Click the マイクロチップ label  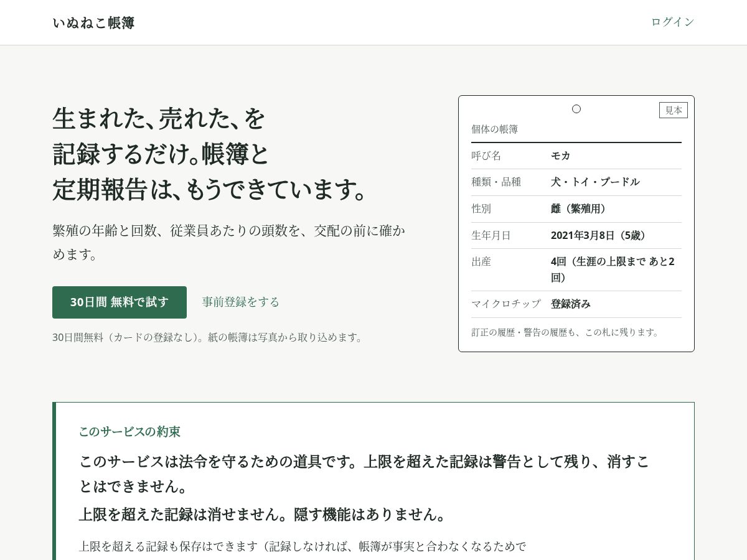pyautogui.click(x=506, y=304)
